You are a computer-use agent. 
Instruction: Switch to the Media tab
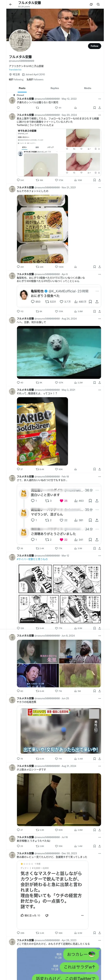88,88
